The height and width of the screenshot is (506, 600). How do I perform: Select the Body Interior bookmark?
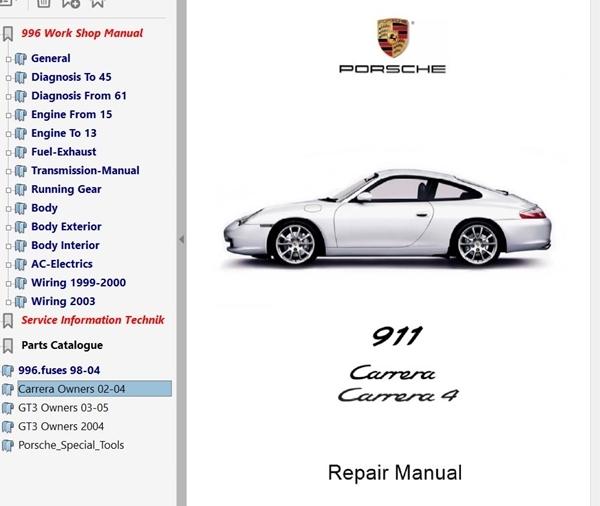[x=65, y=245]
